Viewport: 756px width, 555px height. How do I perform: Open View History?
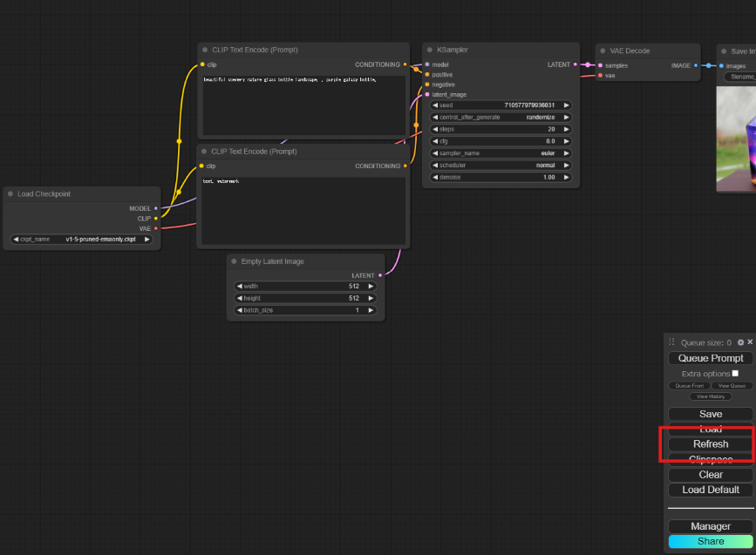point(711,396)
